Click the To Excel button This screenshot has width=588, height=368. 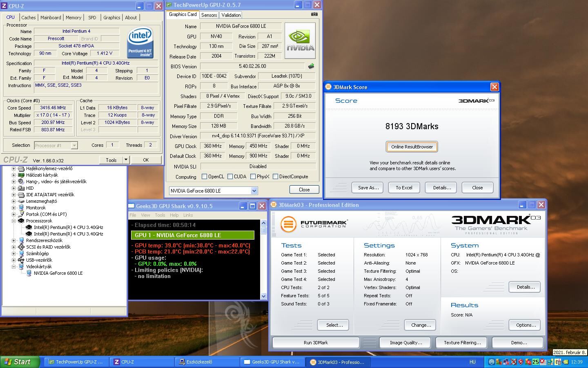[404, 188]
